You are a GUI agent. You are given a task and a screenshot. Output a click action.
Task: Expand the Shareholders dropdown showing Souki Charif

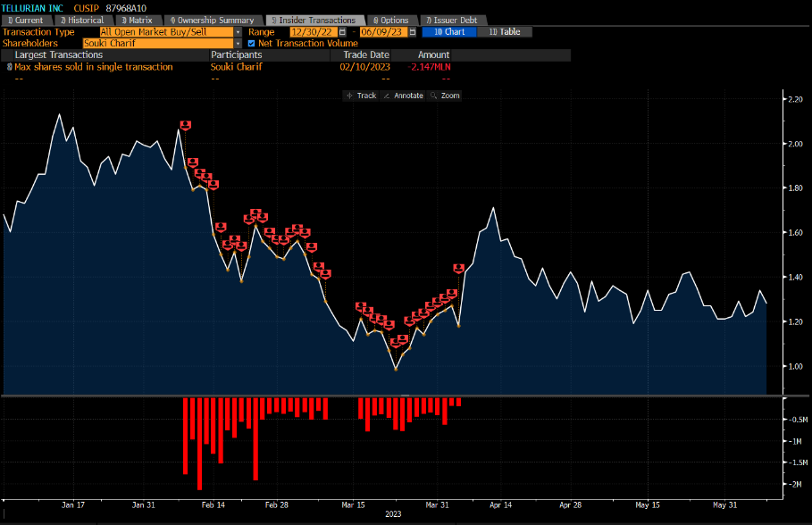coord(239,43)
